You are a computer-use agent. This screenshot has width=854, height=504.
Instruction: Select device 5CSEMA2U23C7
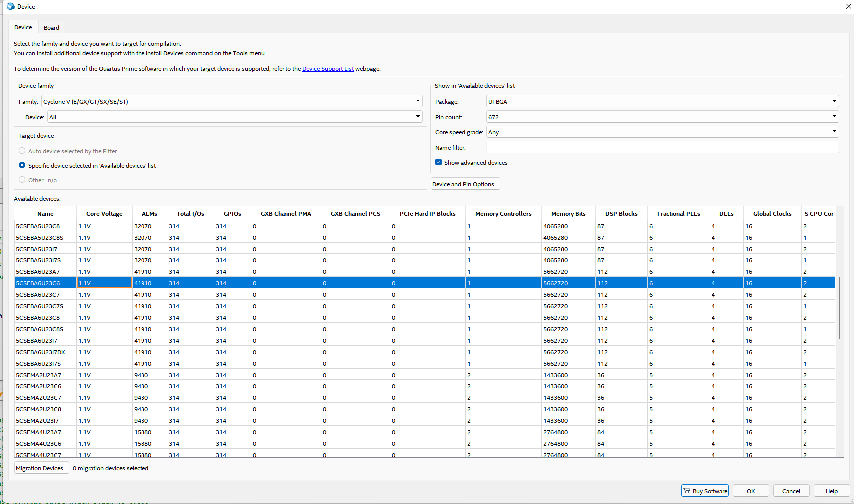pyautogui.click(x=425, y=397)
